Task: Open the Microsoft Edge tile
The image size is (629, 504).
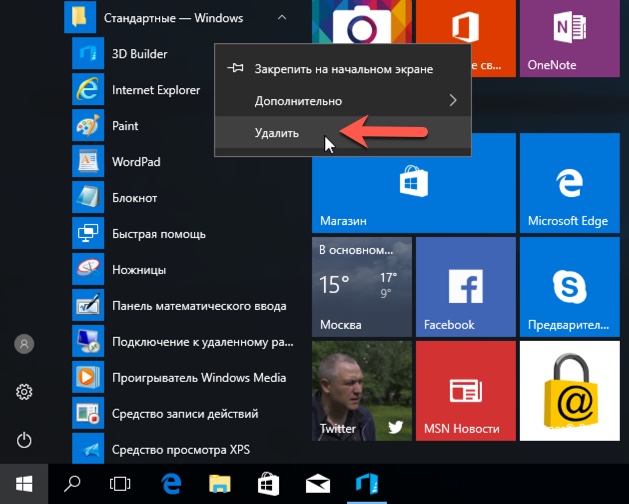Action: [570, 183]
